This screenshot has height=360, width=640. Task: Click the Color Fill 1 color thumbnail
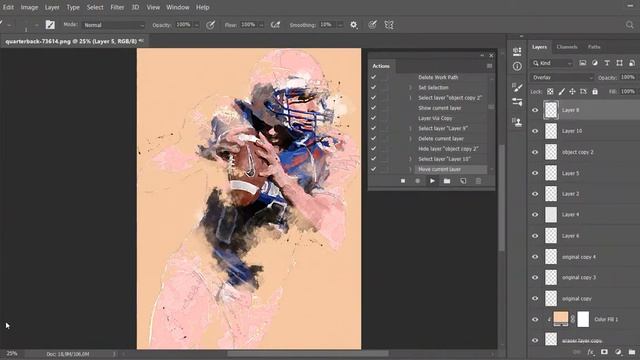pos(560,319)
